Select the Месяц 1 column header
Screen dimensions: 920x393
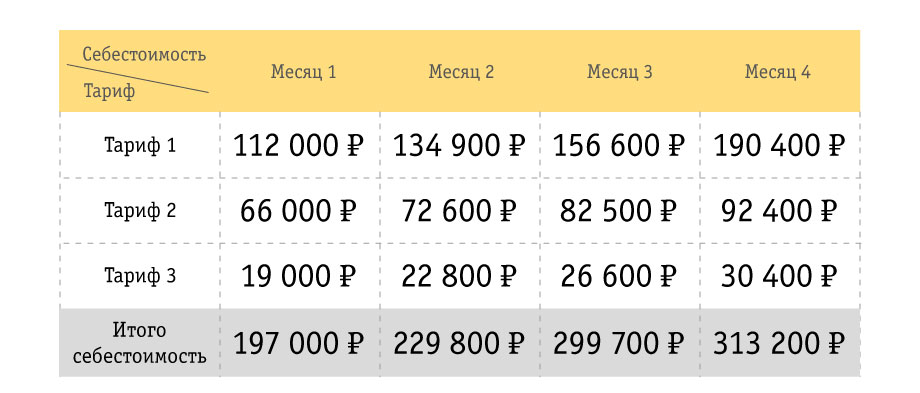pos(303,72)
